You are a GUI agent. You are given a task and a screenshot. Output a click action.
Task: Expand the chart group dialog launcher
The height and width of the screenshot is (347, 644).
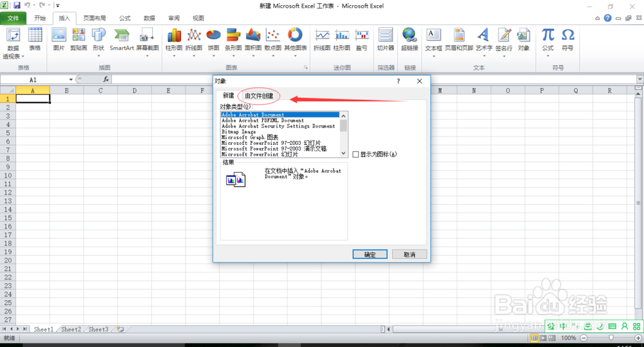point(305,68)
